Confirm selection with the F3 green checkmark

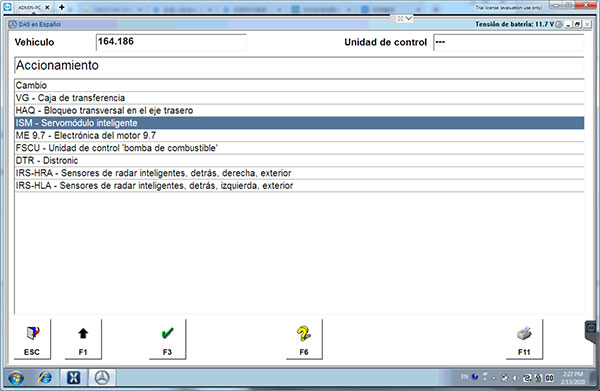coord(167,339)
